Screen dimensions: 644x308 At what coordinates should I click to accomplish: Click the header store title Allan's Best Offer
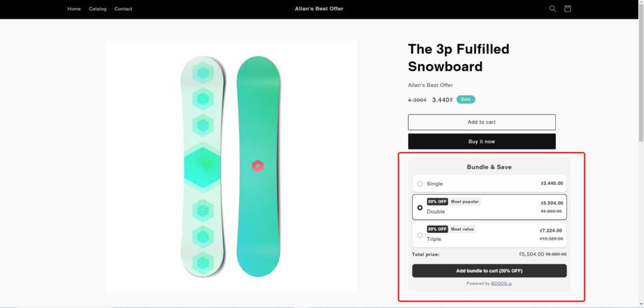tap(319, 9)
